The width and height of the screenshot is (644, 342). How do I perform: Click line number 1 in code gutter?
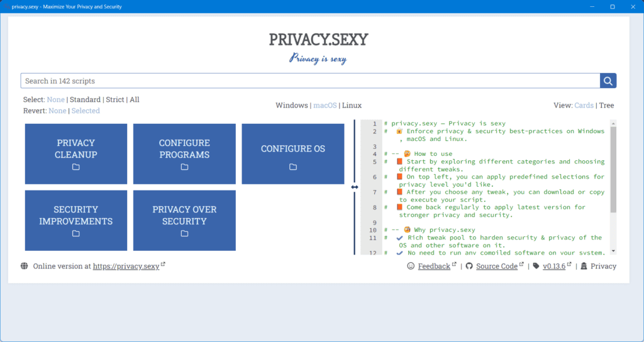(374, 124)
